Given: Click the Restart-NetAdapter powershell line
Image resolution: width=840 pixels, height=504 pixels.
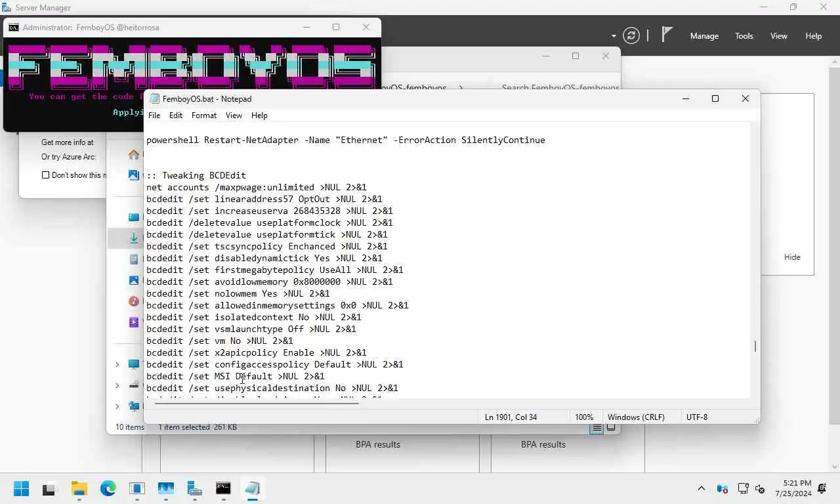Looking at the screenshot, I should point(346,140).
